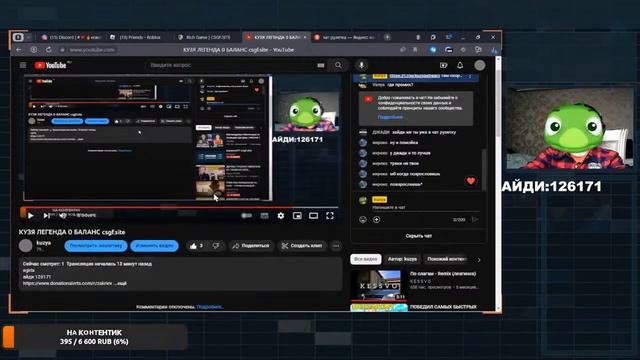Open a new browser tab with plus
The width and height of the screenshot is (640, 360).
pos(387,37)
